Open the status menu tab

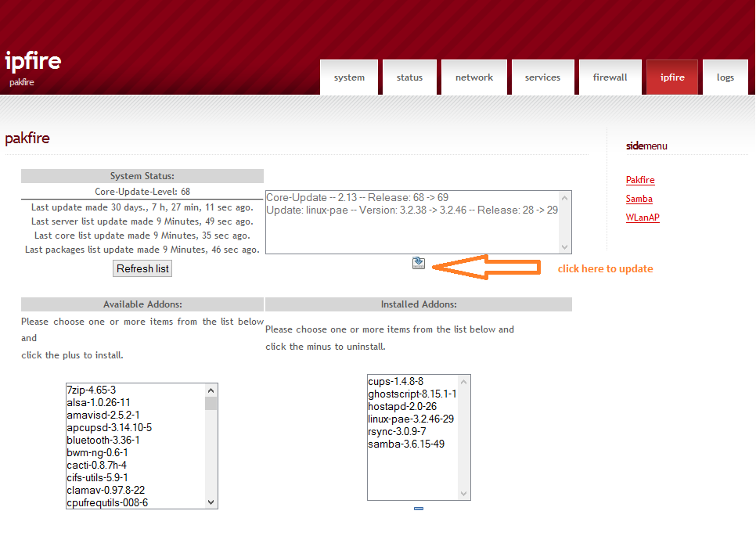coord(409,77)
